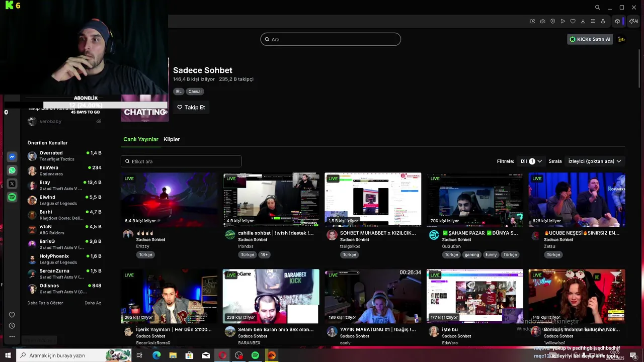Open Overrated channel in recommended list

click(64, 156)
